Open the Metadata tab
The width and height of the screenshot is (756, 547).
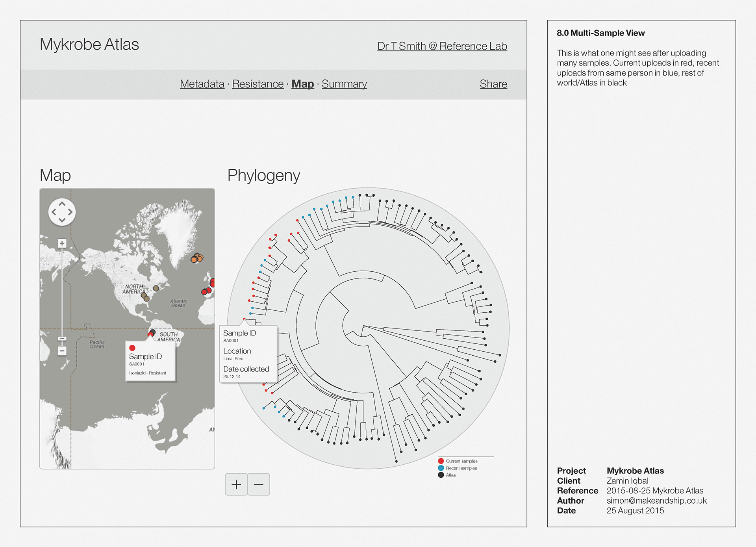202,84
